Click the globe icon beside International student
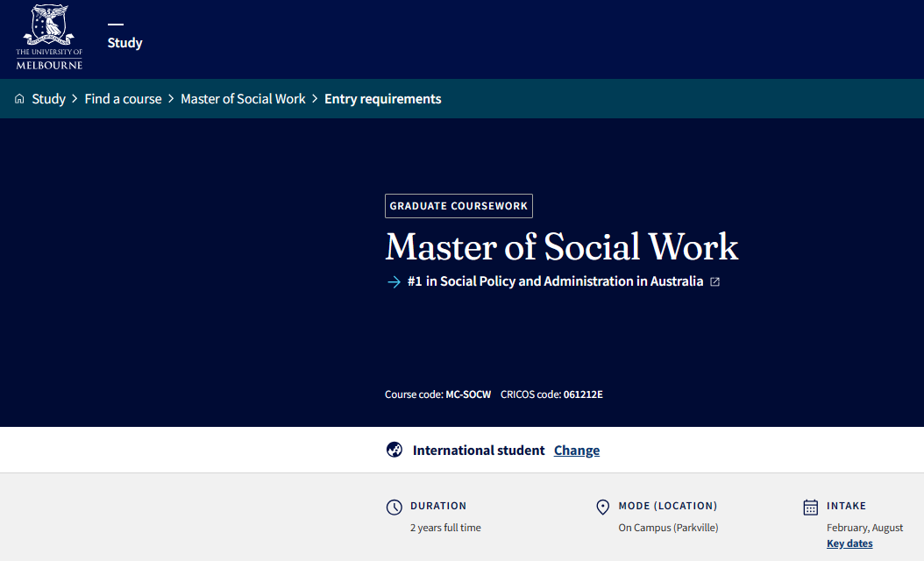 pos(394,450)
